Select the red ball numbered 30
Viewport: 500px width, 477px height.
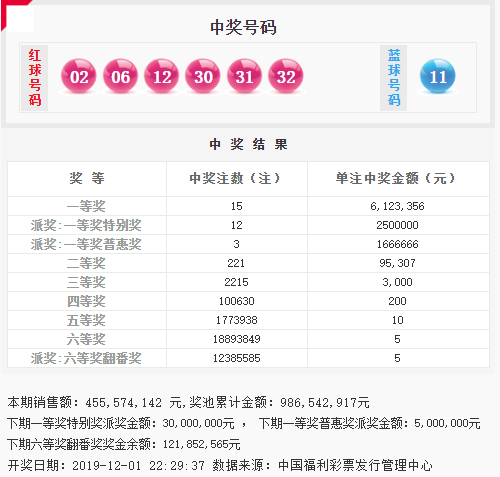[x=203, y=76]
